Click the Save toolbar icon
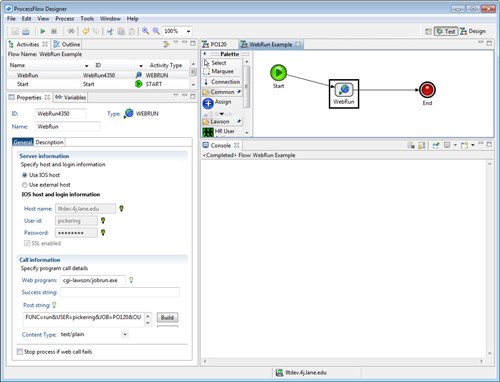The width and height of the screenshot is (500, 382). 15,31
